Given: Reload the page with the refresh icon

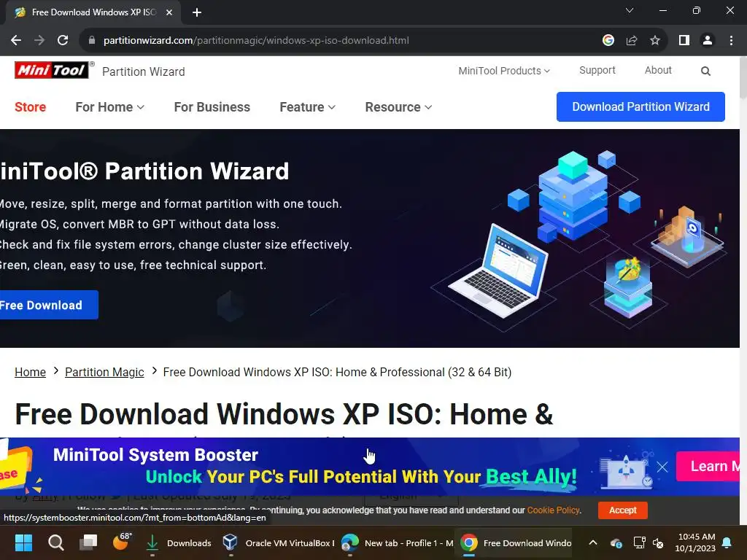Looking at the screenshot, I should [x=63, y=41].
